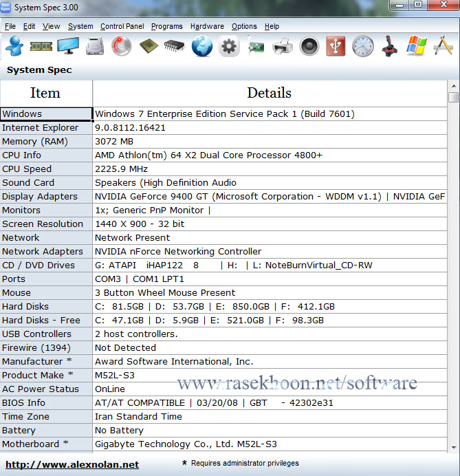Select the Hard Disks row label
The width and height of the screenshot is (460, 476).
pos(46,307)
